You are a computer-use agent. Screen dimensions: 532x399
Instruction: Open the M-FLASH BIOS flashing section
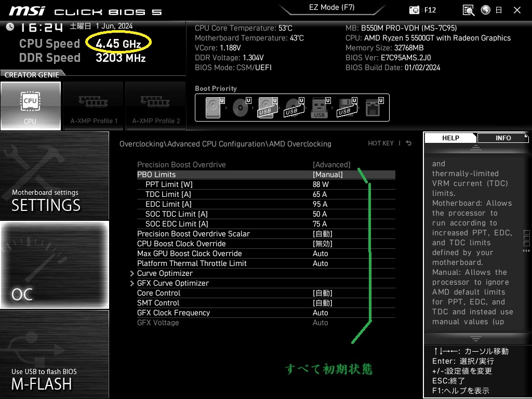(x=55, y=354)
